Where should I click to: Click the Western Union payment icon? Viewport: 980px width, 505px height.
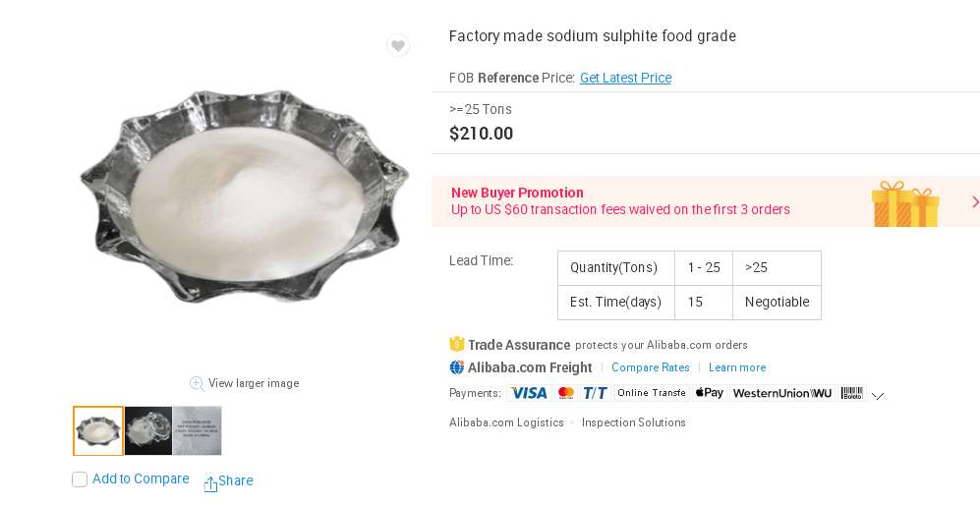point(782,393)
